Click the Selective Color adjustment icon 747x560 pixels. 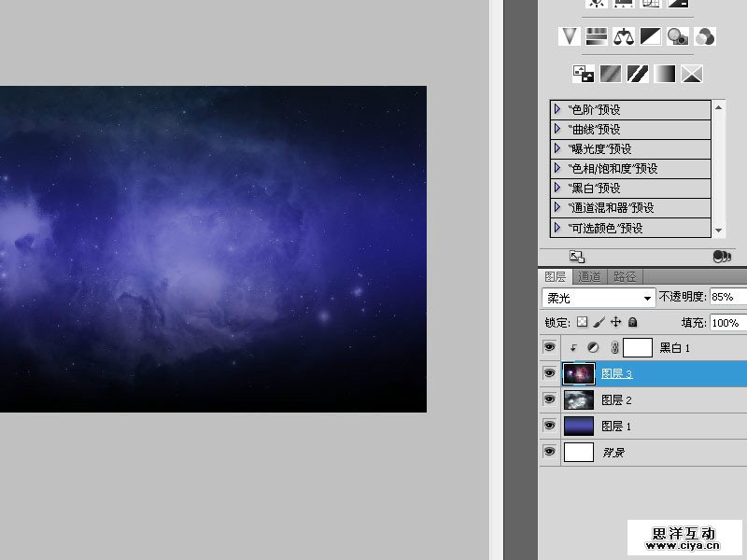692,73
